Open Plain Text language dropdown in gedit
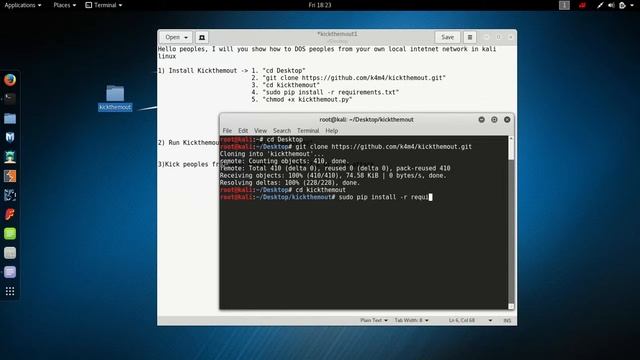Image resolution: width=640 pixels, height=360 pixels. 374,320
